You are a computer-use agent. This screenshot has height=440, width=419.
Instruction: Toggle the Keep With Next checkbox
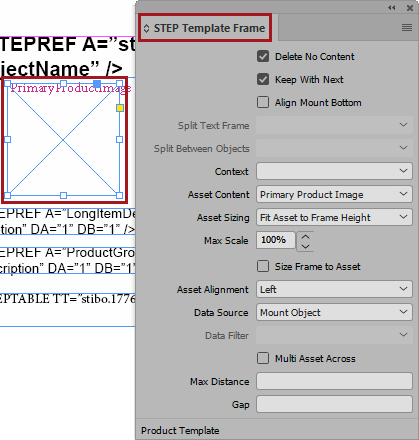[x=263, y=79]
